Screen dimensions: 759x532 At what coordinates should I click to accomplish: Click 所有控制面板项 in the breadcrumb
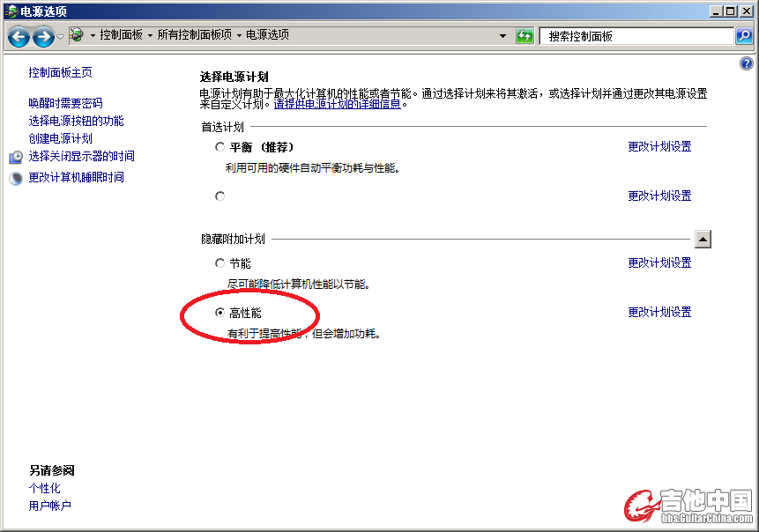[x=194, y=35]
